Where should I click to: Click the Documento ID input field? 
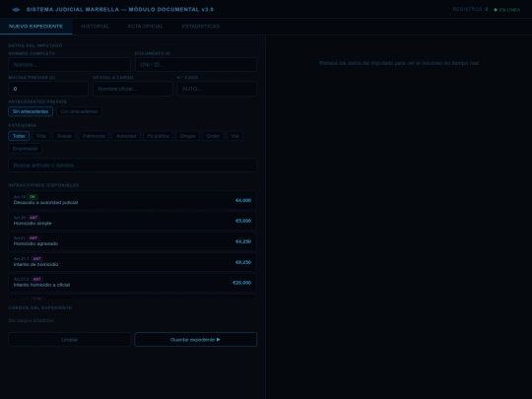coord(196,64)
